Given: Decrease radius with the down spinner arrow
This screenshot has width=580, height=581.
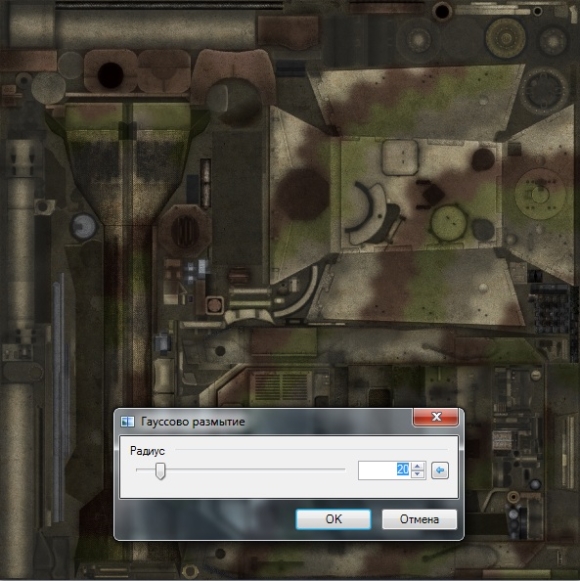Looking at the screenshot, I should pyautogui.click(x=418, y=475).
